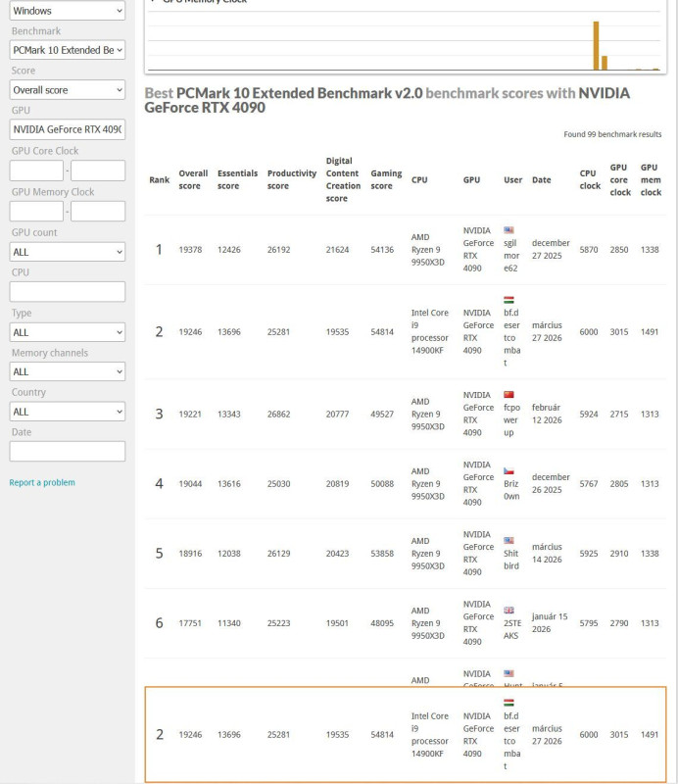Click CPU clock value 5870 in rank 1
This screenshot has height=784, width=678.
[589, 250]
